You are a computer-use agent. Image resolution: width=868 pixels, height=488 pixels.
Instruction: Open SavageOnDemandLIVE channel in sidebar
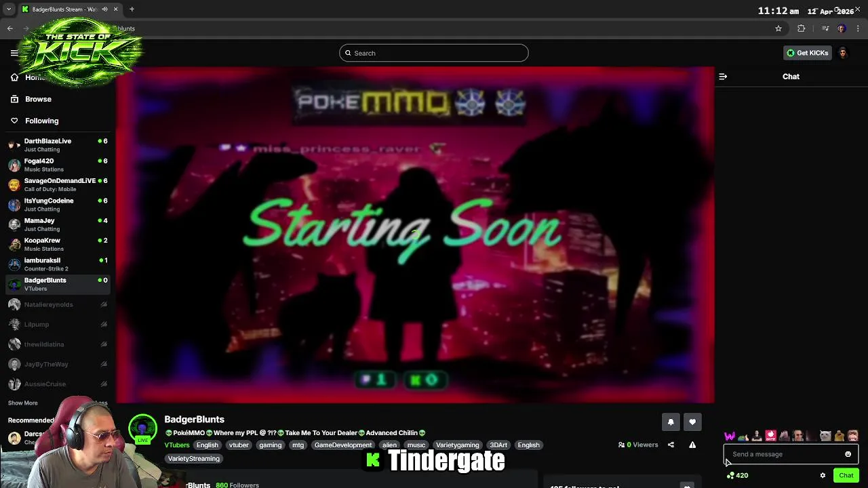coord(58,184)
